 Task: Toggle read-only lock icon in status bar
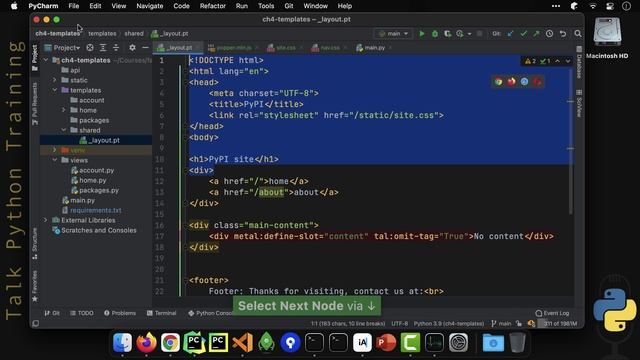(519, 323)
